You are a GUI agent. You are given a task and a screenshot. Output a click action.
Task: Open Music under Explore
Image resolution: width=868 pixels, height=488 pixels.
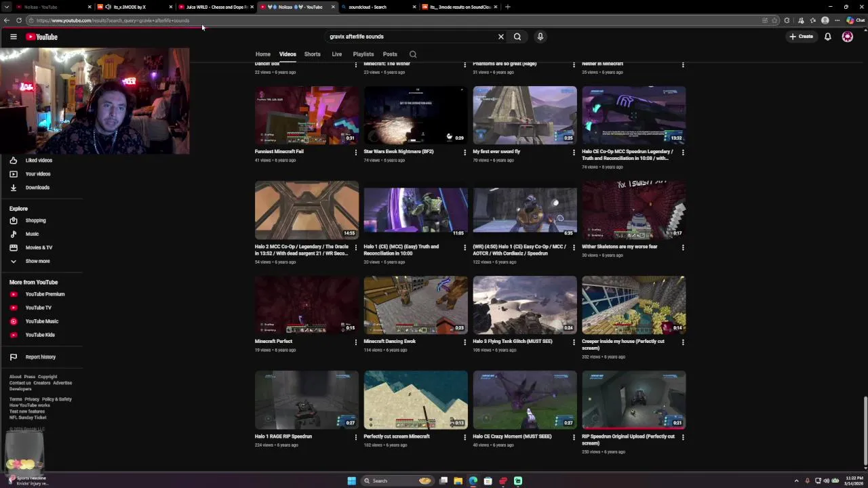tap(32, 234)
